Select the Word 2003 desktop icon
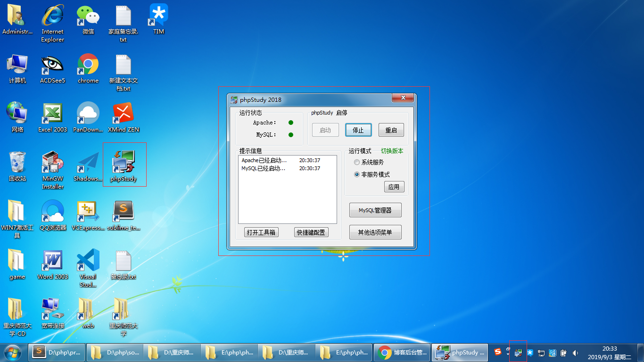 52,264
